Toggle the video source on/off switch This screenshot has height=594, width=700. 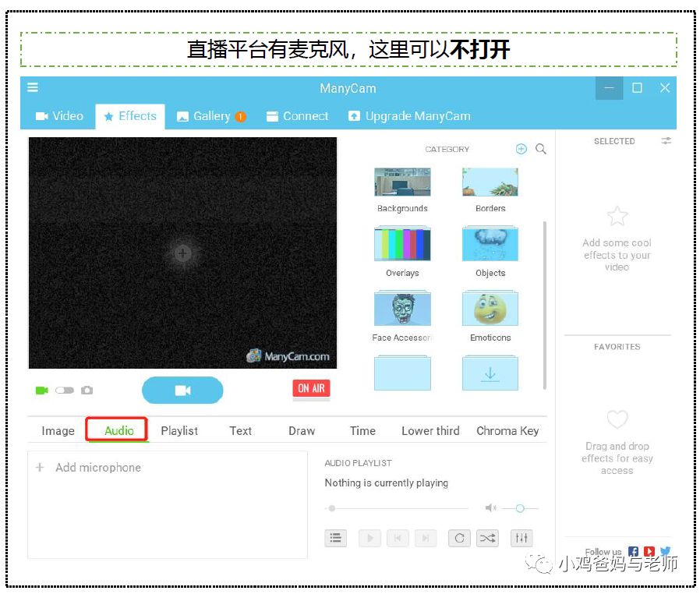click(65, 390)
